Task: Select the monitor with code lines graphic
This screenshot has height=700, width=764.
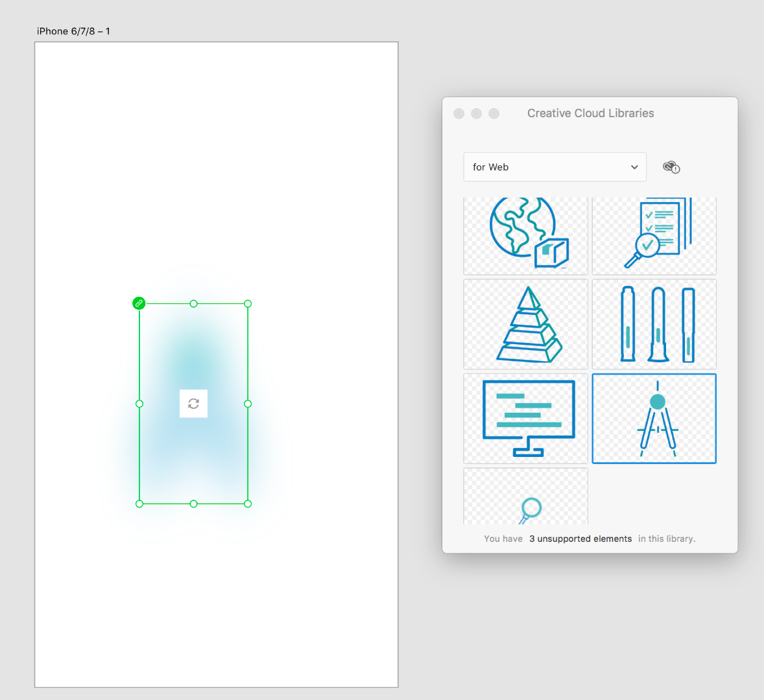Action: 526,419
